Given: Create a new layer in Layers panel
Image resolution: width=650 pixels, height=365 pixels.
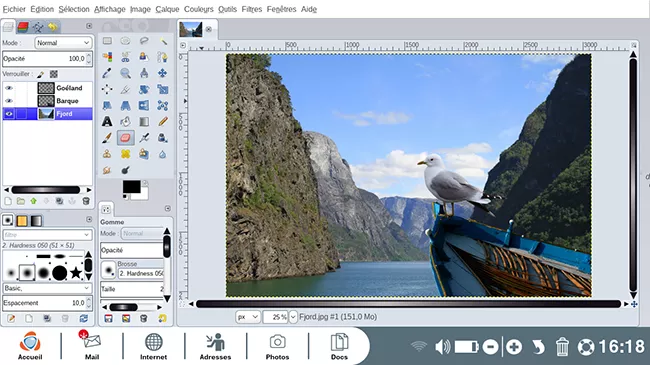Looking at the screenshot, I should click(x=8, y=201).
